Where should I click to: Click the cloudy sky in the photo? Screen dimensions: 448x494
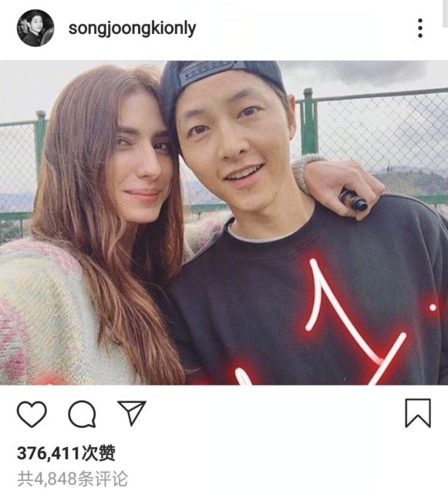(x=362, y=76)
